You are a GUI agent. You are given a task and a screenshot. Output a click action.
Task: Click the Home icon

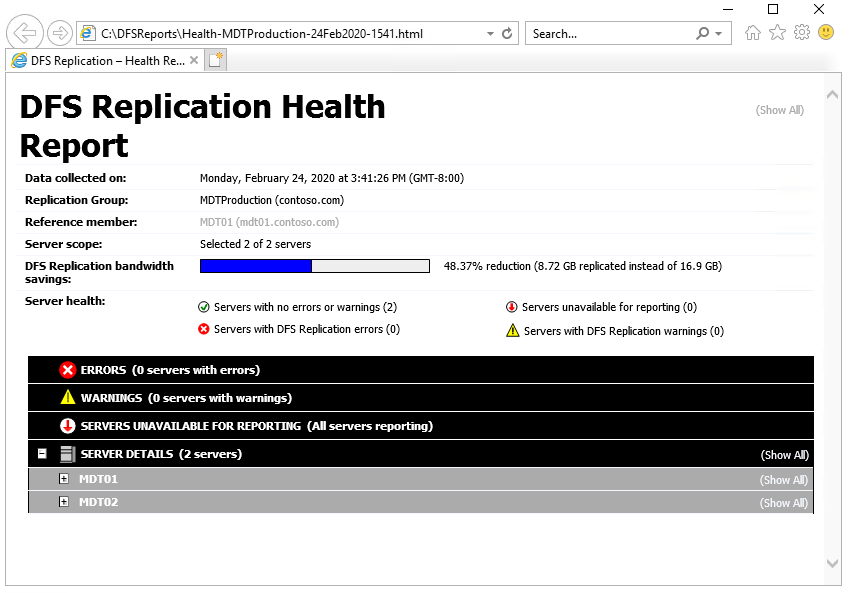[752, 32]
